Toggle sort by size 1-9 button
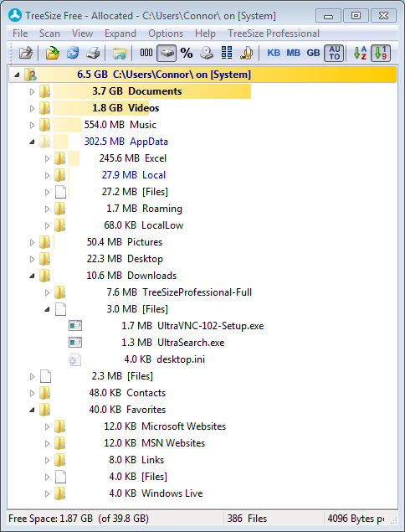Screen dimensions: 405x532 (381, 54)
